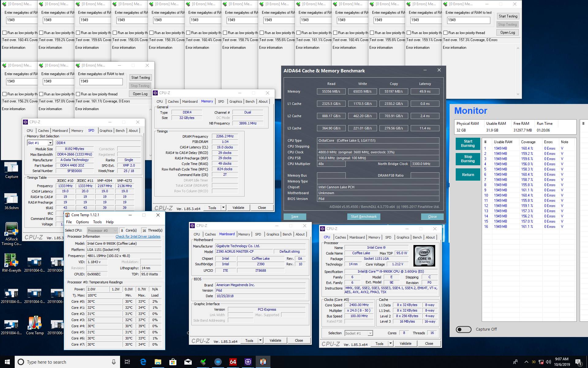Image resolution: width=588 pixels, height=368 pixels.
Task: Click the MemTest log scrollbar up arrow
Action: click(518, 48)
